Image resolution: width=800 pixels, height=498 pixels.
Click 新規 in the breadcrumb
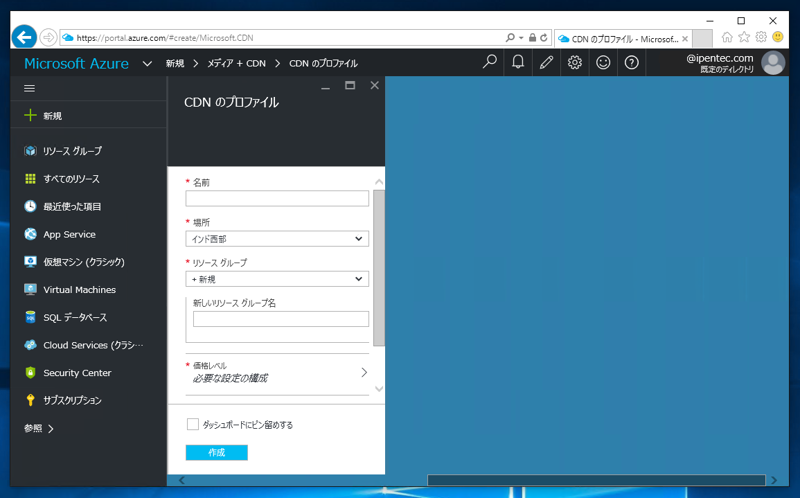[174, 63]
